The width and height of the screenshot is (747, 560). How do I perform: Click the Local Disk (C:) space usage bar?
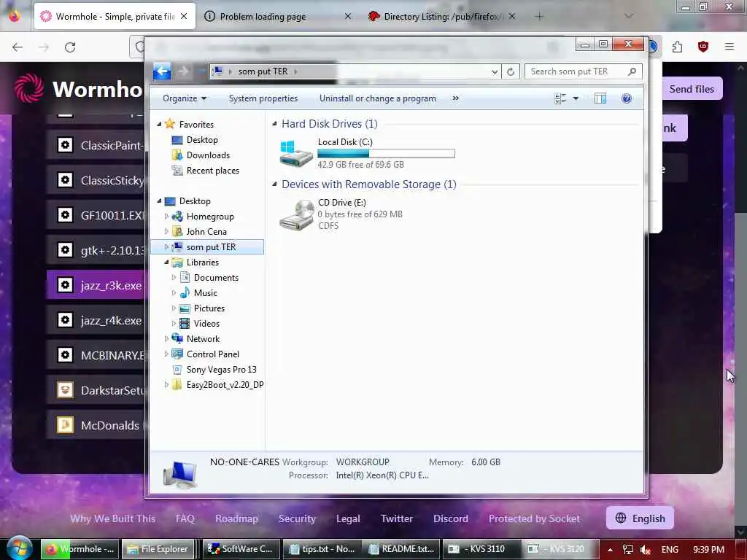point(386,153)
